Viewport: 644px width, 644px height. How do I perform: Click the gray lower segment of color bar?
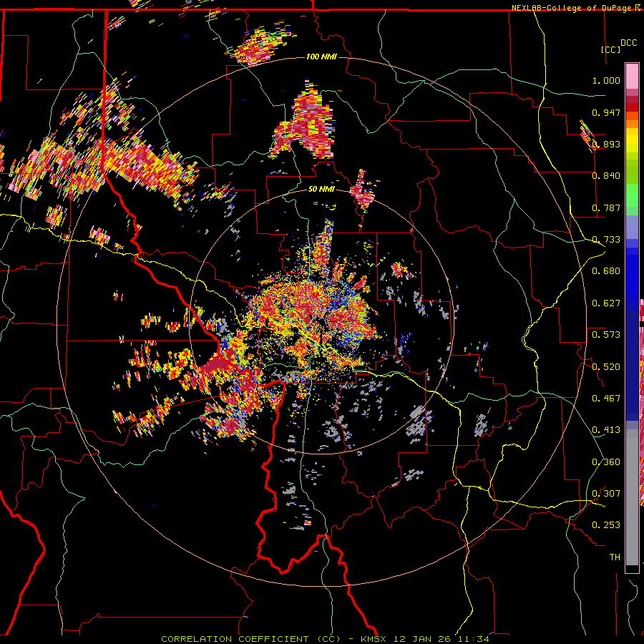(632, 497)
